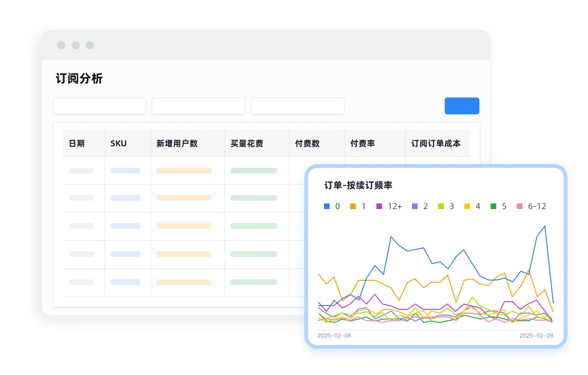The image size is (588, 375).
Task: Toggle the lime green 3 legend swatch
Action: coord(441,206)
